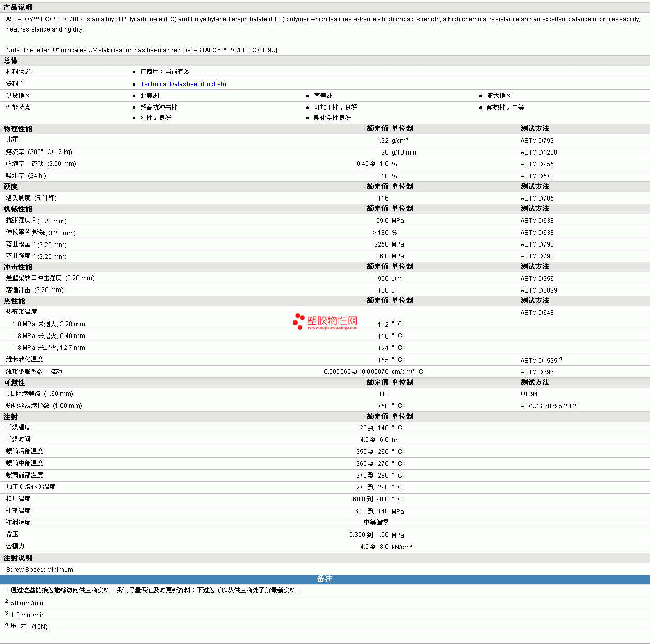Click the region entry 北美洲
Screen dimensions: 650x644
click(149, 96)
